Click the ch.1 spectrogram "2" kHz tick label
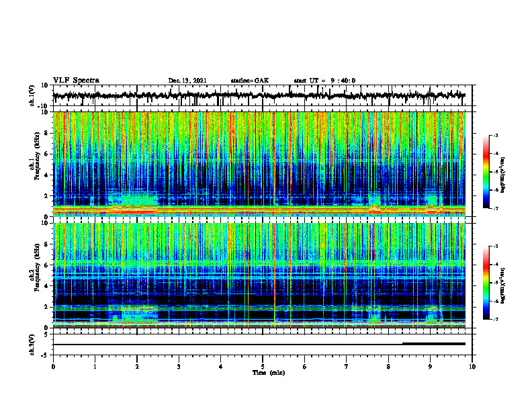532x411 pixels. click(x=46, y=196)
